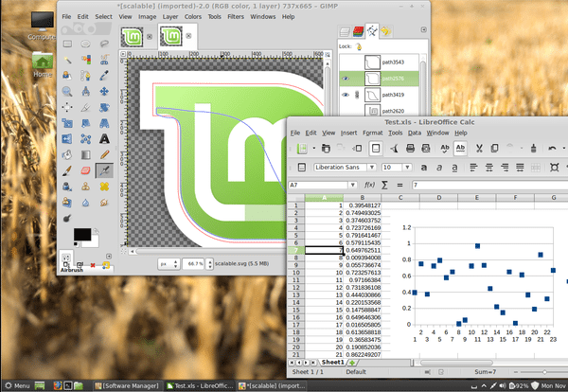568x392 pixels.
Task: Switch to Software Manager taskbar button
Action: (x=127, y=385)
